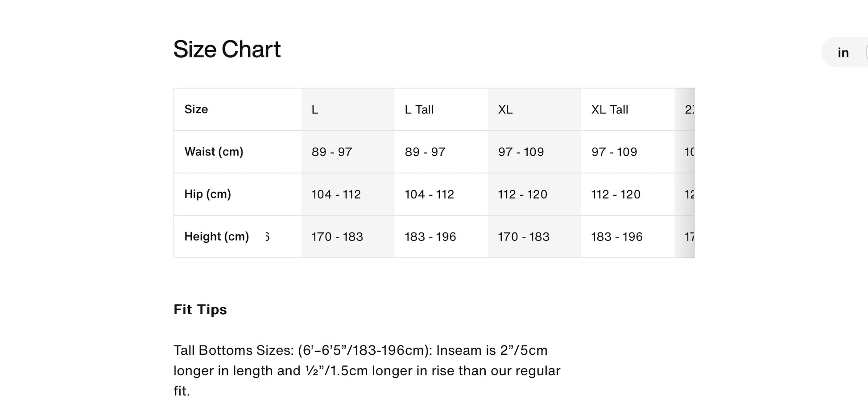Click the waist measurement for L Tall
The width and height of the screenshot is (868, 407).
tap(425, 152)
